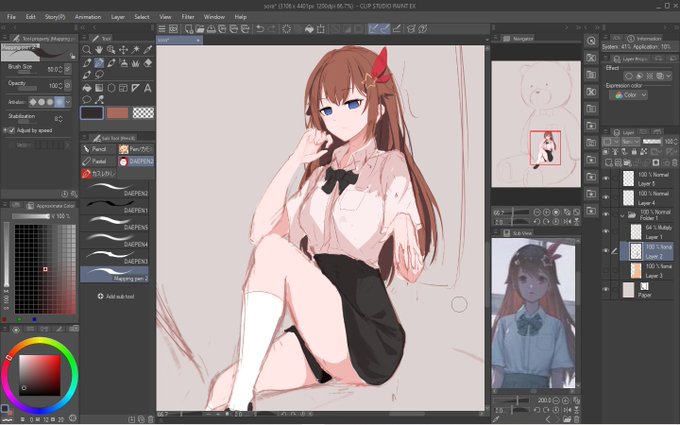This screenshot has height=425, width=680.
Task: Choose the DAEPEN3 brush preset
Action: click(115, 257)
